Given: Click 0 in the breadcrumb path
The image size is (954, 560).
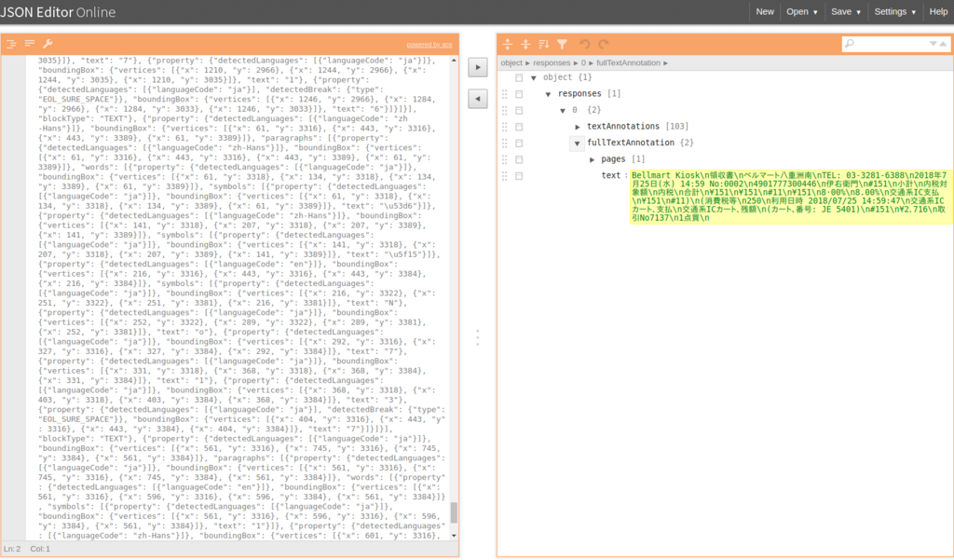Looking at the screenshot, I should pyautogui.click(x=583, y=62).
